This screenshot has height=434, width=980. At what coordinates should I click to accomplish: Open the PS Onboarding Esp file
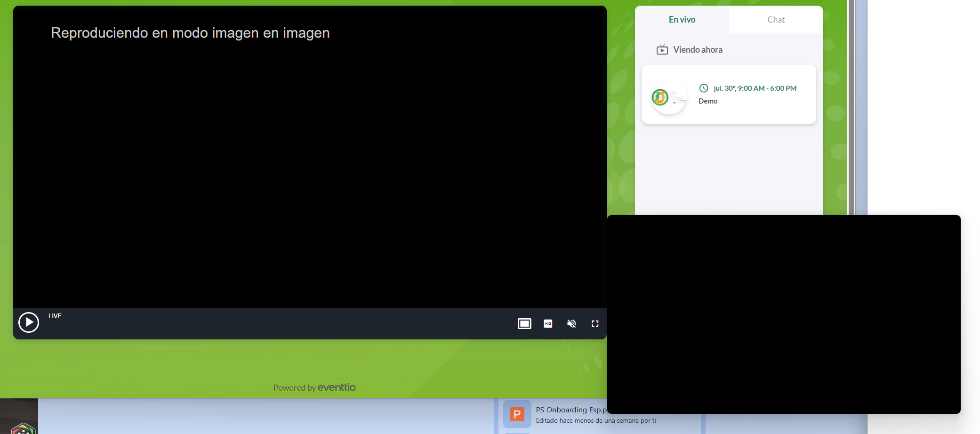coord(571,410)
